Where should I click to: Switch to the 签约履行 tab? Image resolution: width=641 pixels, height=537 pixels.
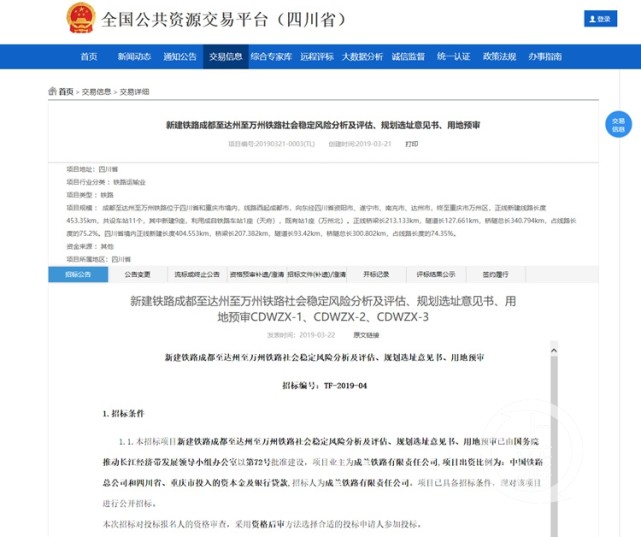click(495, 274)
